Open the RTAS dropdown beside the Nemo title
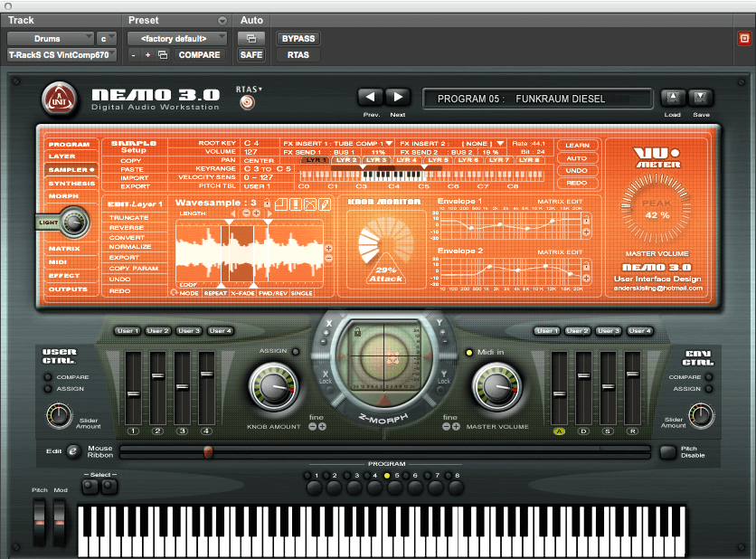The height and width of the screenshot is (559, 756). (x=250, y=90)
